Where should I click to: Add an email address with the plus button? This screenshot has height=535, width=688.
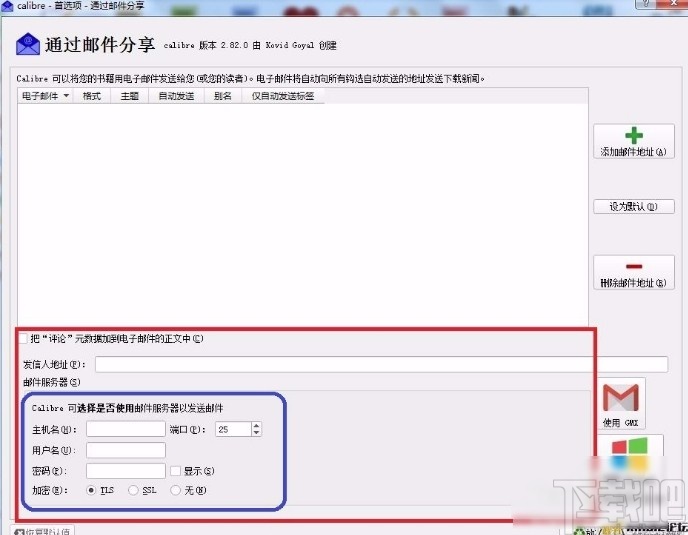pos(634,141)
